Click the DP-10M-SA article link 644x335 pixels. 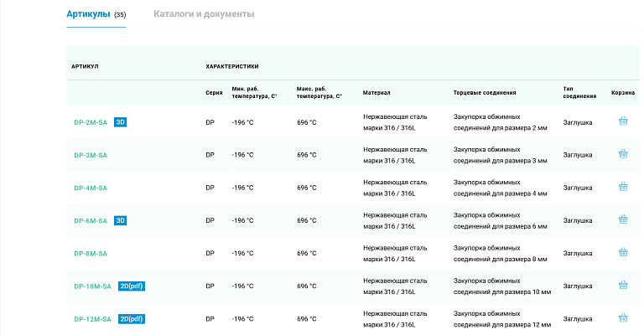pos(92,286)
